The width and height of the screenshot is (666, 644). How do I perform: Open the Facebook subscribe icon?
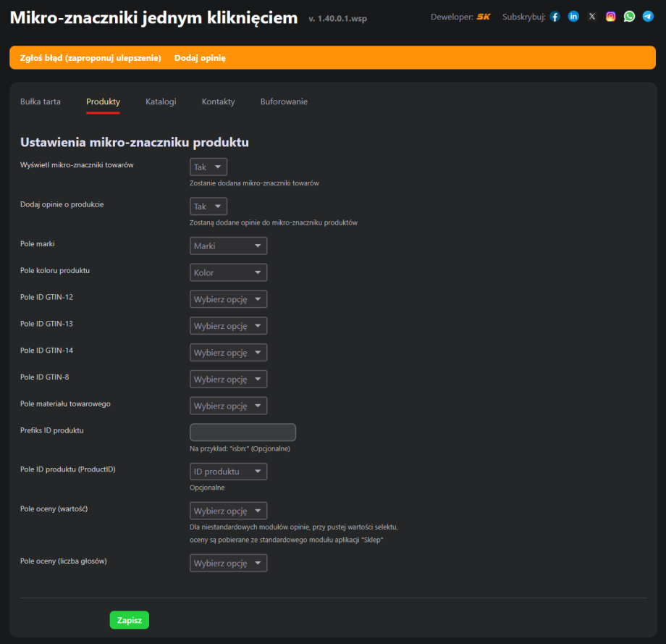(555, 16)
